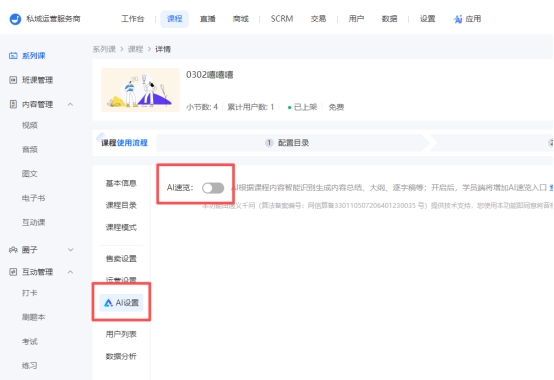Click the course title 0302嘻嘻嘻
The height and width of the screenshot is (380, 554).
click(x=210, y=75)
